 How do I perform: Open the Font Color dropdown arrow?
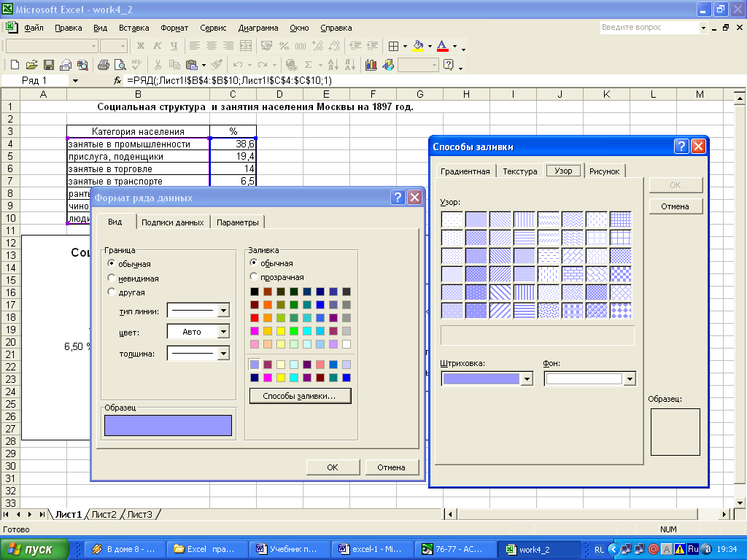point(454,46)
